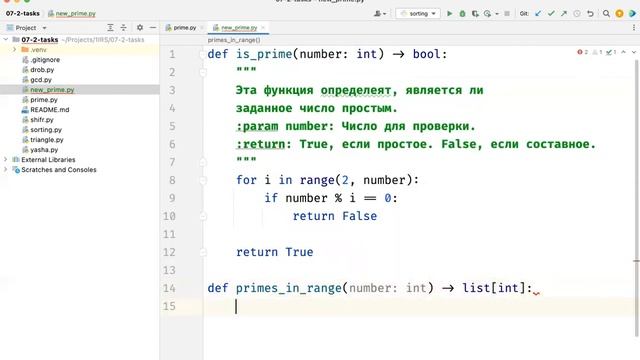Fold the for loop at line 8

tap(203, 180)
